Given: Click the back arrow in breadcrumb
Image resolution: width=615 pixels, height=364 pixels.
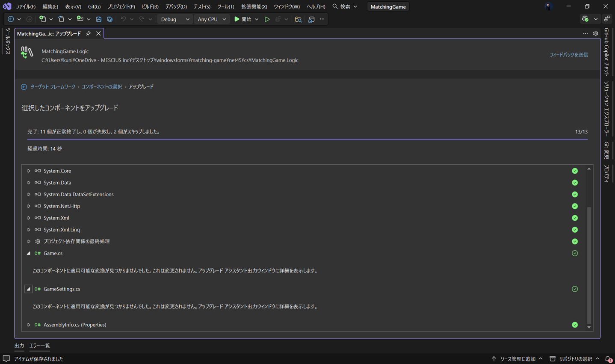Looking at the screenshot, I should click(x=24, y=87).
